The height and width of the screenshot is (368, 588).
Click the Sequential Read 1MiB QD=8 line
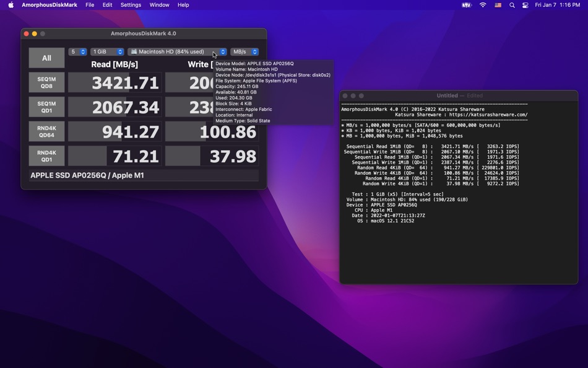(433, 146)
